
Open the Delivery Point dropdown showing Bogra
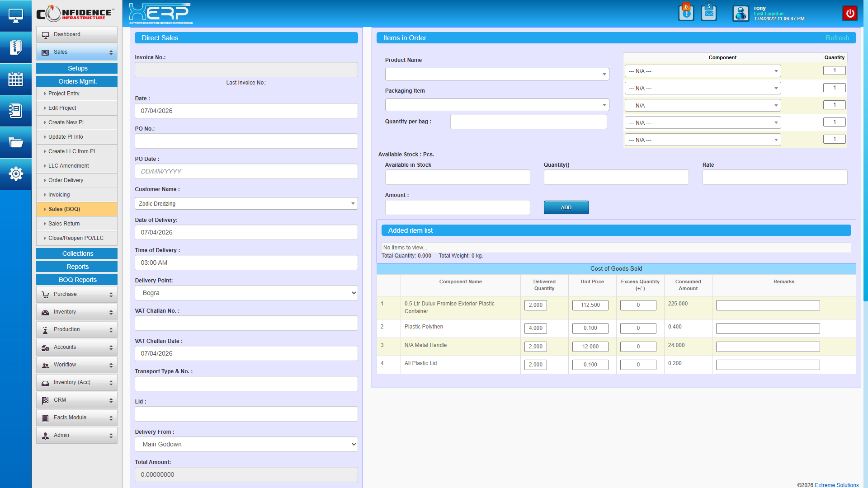tap(353, 293)
